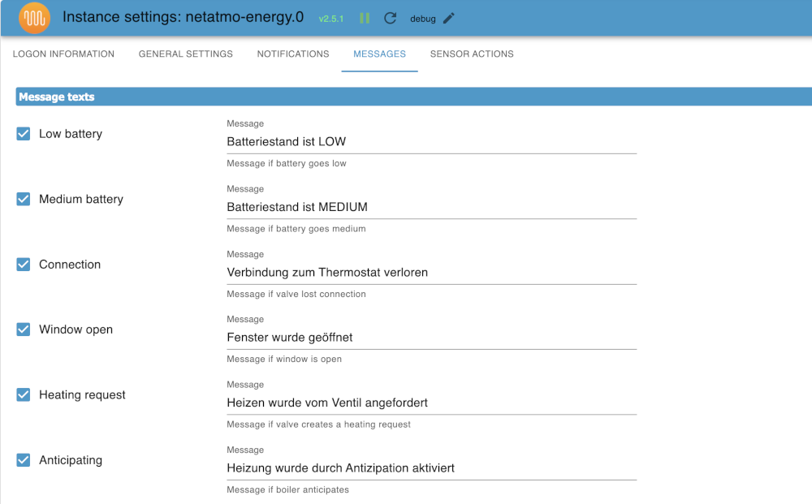Go to the Notifications tab
Screen dimensions: 812x504
tap(293, 54)
